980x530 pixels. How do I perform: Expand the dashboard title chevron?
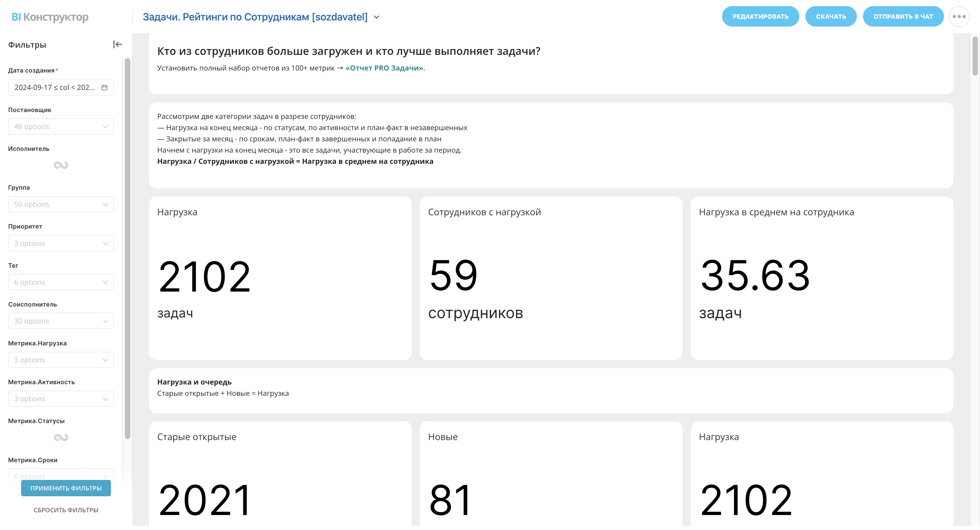coord(376,17)
